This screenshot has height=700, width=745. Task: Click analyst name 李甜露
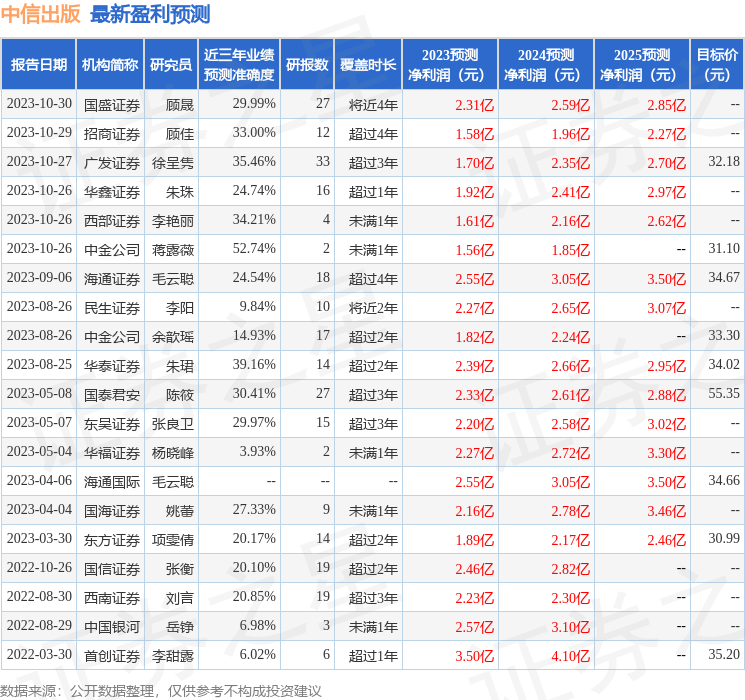click(173, 655)
